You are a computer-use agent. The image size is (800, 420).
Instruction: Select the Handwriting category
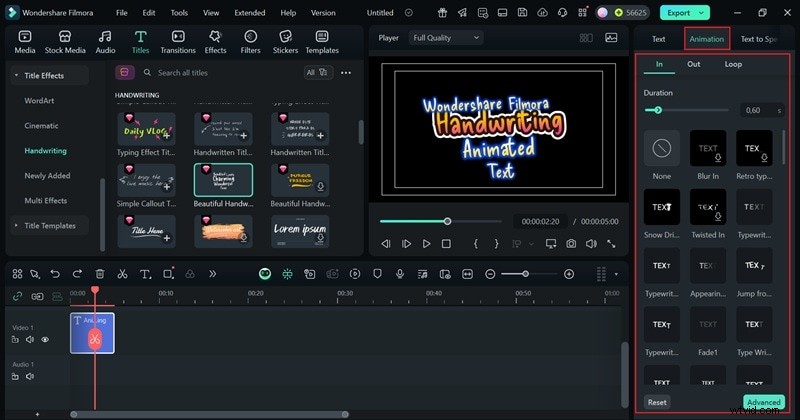(x=45, y=151)
